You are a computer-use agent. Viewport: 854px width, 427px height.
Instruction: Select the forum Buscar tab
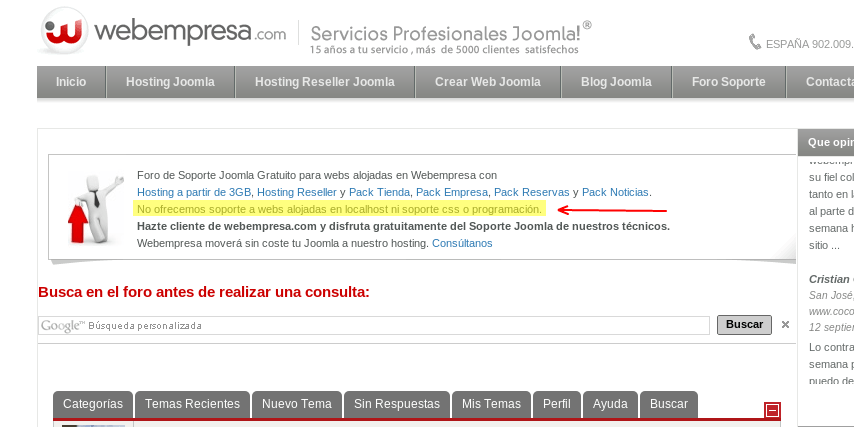point(669,404)
